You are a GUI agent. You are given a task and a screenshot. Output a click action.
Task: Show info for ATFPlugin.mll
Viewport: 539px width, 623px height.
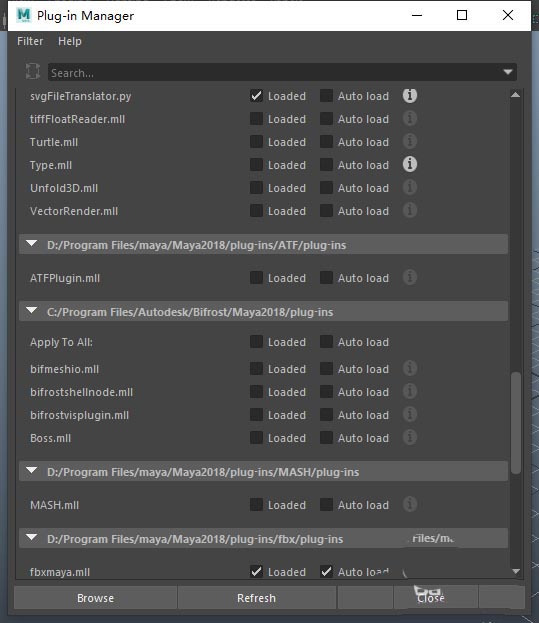[410, 278]
